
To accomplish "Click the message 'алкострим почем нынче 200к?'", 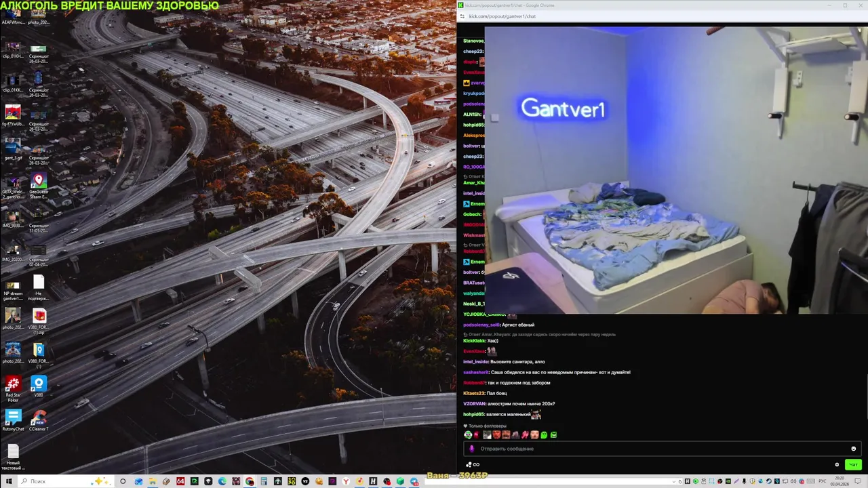I will pos(521,404).
